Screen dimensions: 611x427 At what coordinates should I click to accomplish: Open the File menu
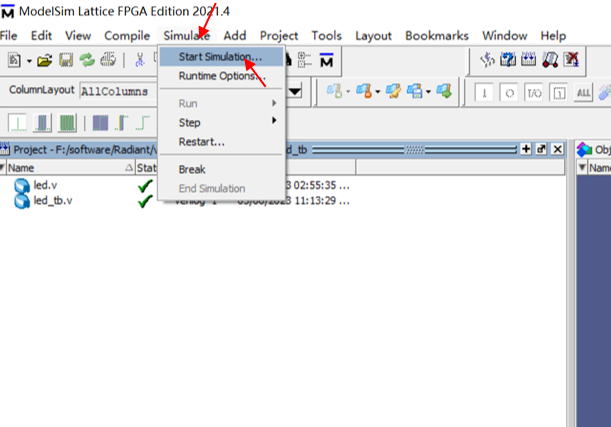pyautogui.click(x=9, y=36)
